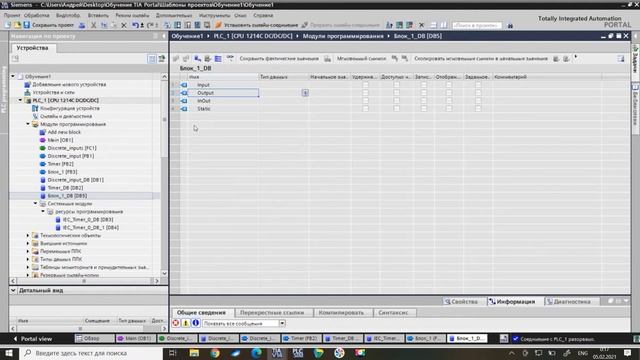Click the Input row tag icon
The width and height of the screenshot is (640, 360).
[x=184, y=85]
